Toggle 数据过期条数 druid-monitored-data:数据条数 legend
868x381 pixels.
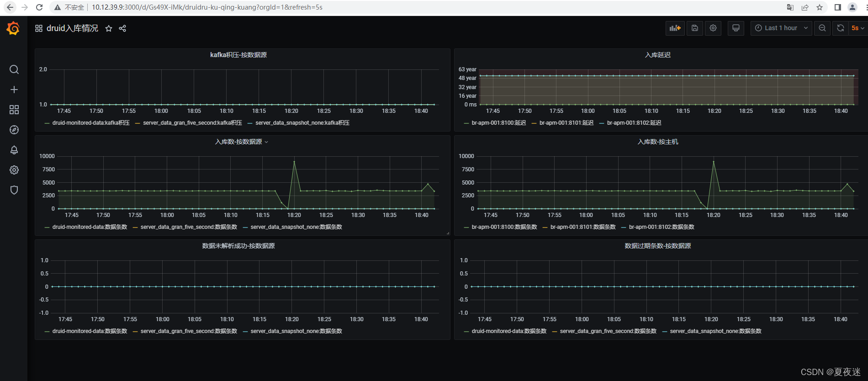pyautogui.click(x=509, y=331)
